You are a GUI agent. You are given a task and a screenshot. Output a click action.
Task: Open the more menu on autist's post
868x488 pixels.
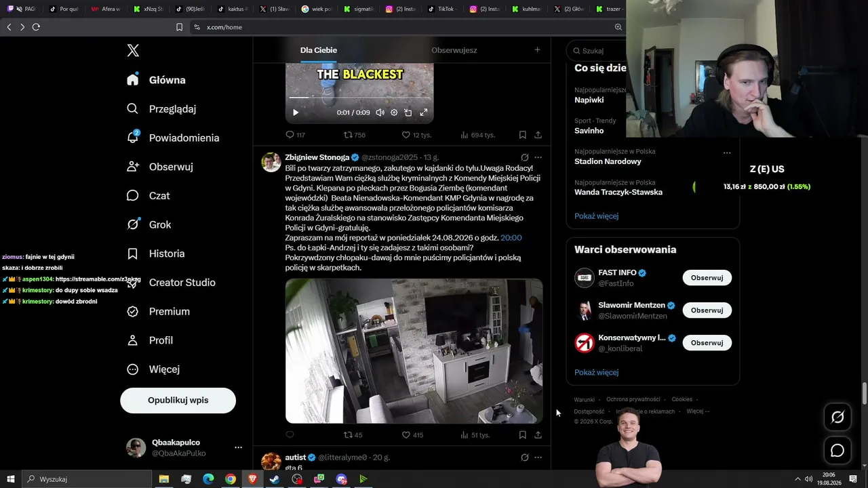(x=538, y=457)
